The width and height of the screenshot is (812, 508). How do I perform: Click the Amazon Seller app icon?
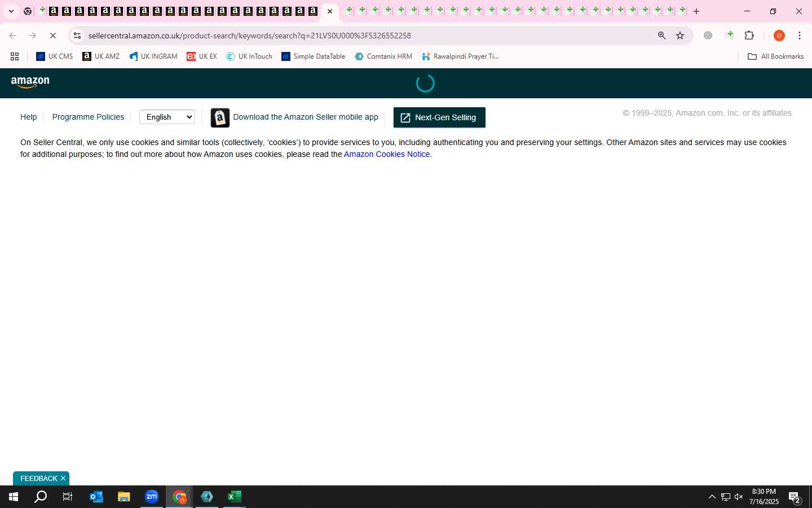220,117
